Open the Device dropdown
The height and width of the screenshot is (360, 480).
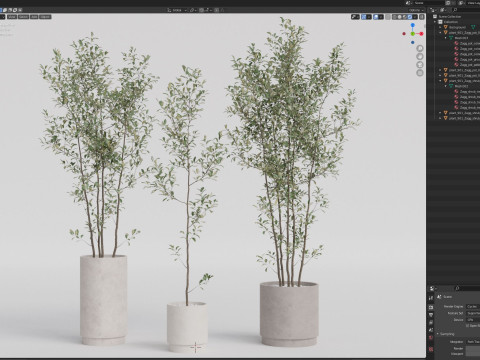(x=473, y=320)
